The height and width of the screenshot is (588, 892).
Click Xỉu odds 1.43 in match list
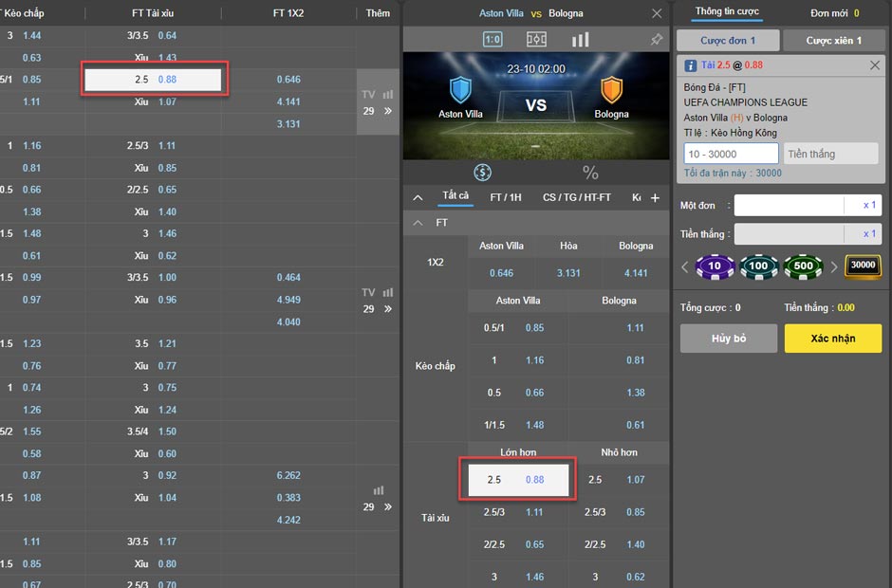(167, 58)
